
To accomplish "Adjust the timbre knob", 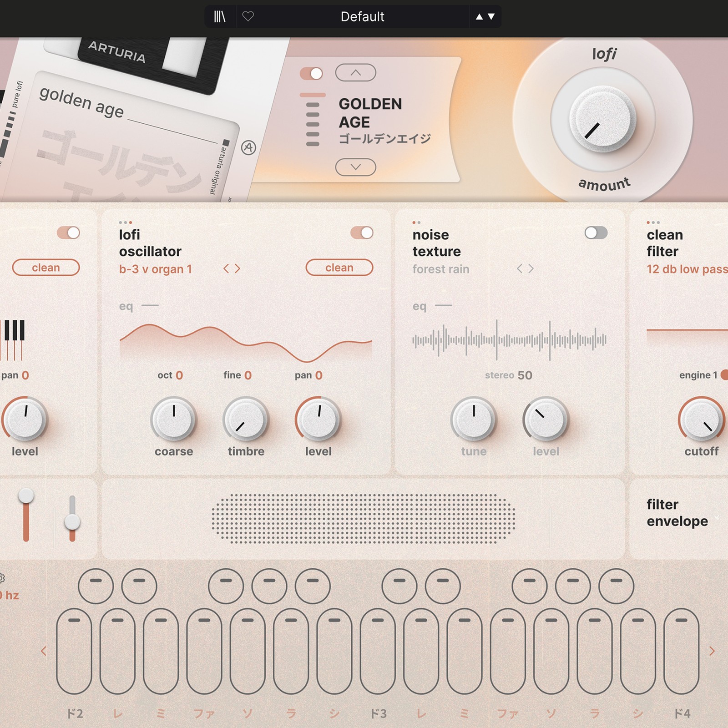I will 246,420.
